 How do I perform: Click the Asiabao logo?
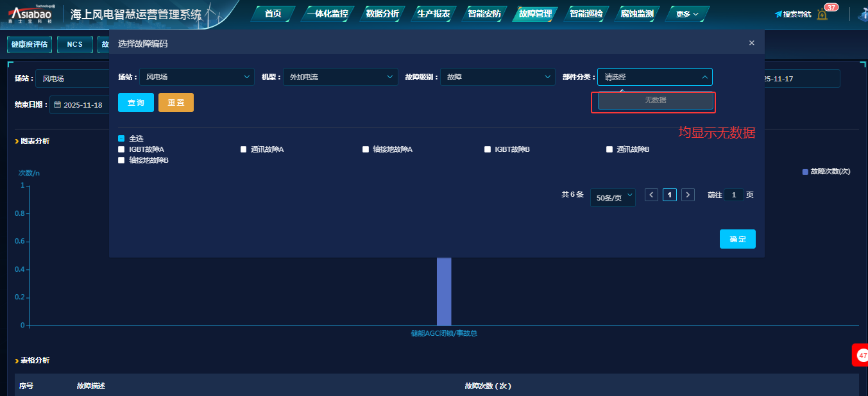31,13
